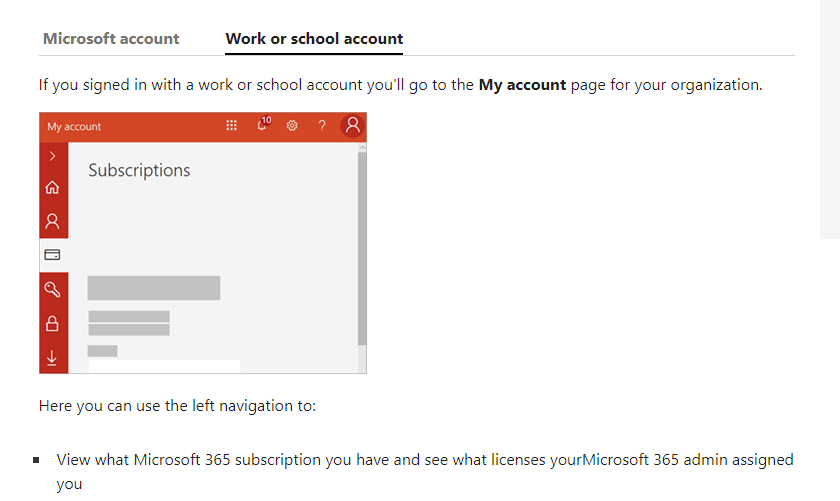Click scrollbar up arrow in screenshot panel
This screenshot has width=840, height=501.
(x=363, y=147)
